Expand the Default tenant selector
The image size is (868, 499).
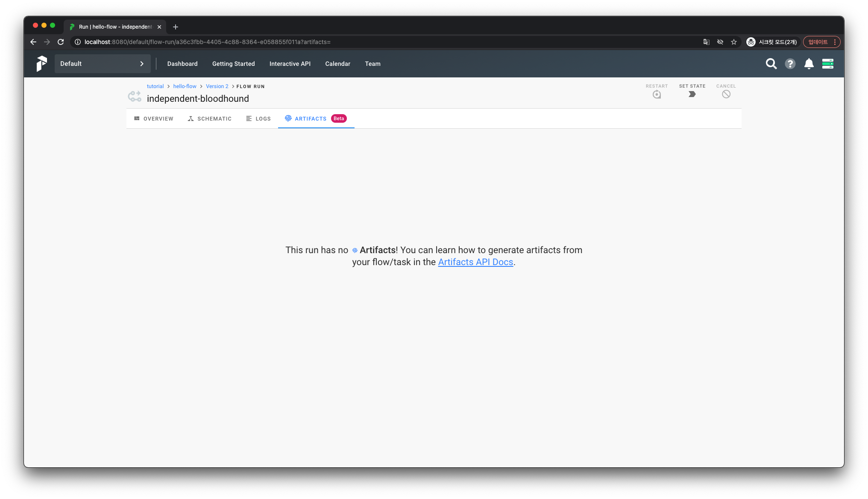point(103,64)
